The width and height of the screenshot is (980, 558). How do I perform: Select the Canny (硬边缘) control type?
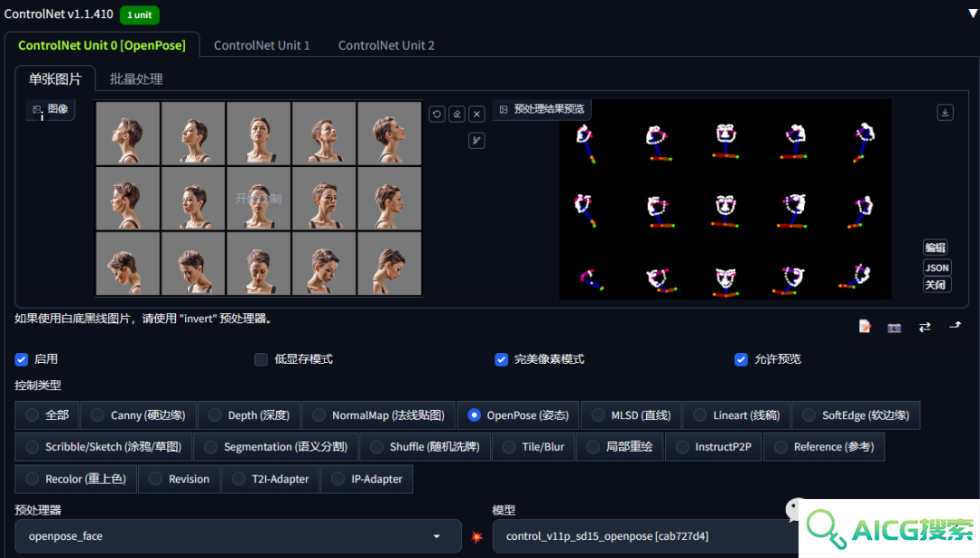click(x=138, y=415)
